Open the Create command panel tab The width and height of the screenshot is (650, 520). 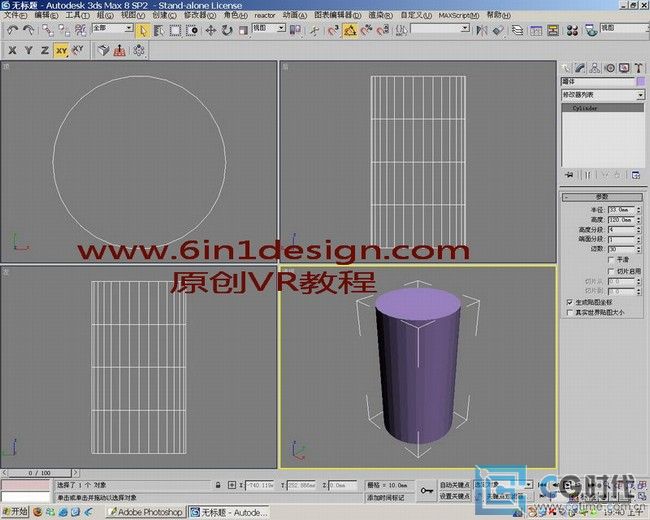(x=566, y=68)
